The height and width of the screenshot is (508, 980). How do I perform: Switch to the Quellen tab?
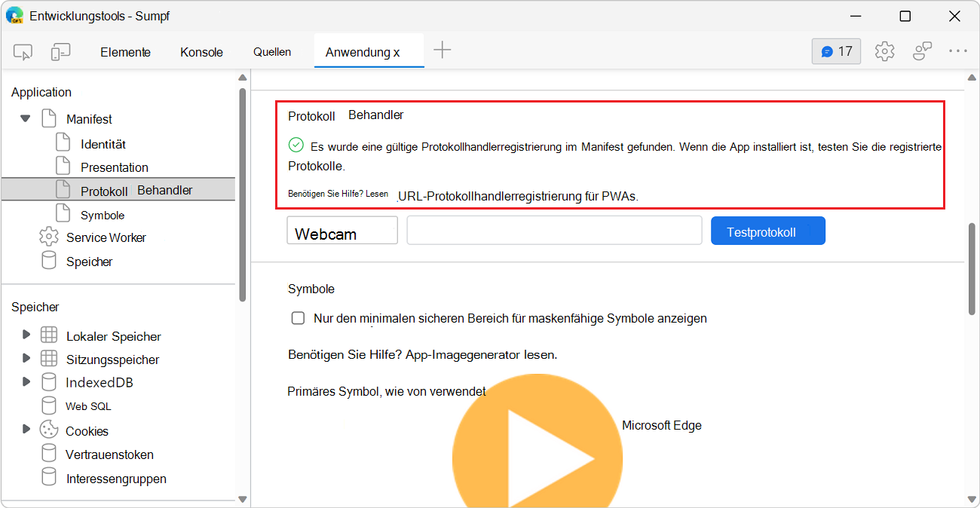(x=272, y=52)
